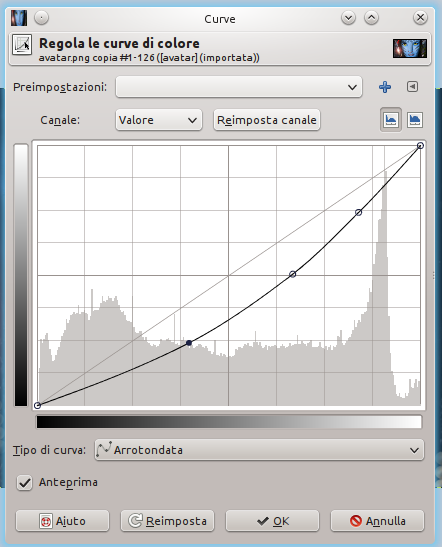The height and width of the screenshot is (547, 442).
Task: Click the up chevron title bar button
Action: coord(371,18)
